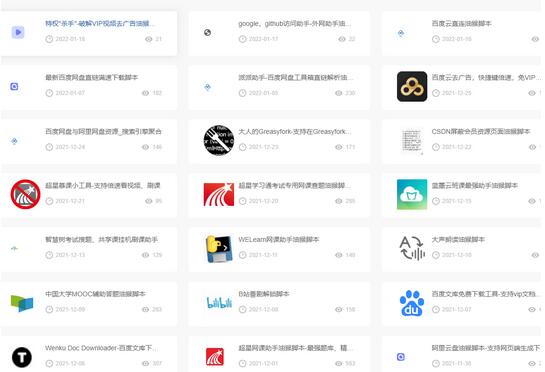Open the highlighted blue 破解VIP视频去广告 script title
545x372 pixels.
pos(100,24)
